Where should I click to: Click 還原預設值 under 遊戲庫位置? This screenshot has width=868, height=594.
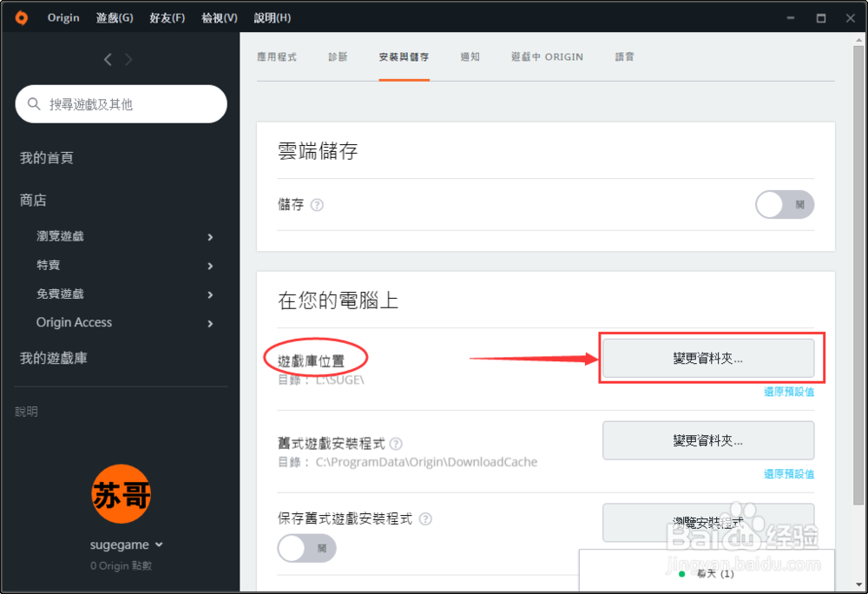coord(789,392)
